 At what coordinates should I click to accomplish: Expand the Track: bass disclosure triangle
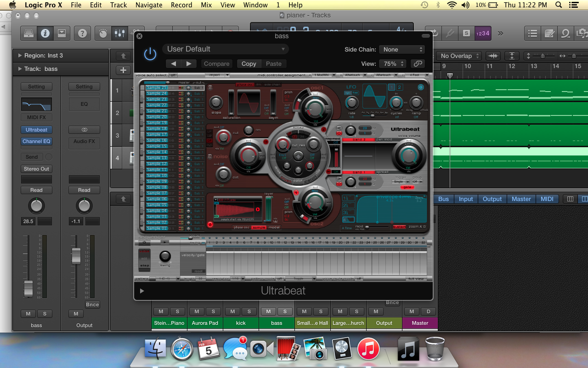[x=20, y=69]
